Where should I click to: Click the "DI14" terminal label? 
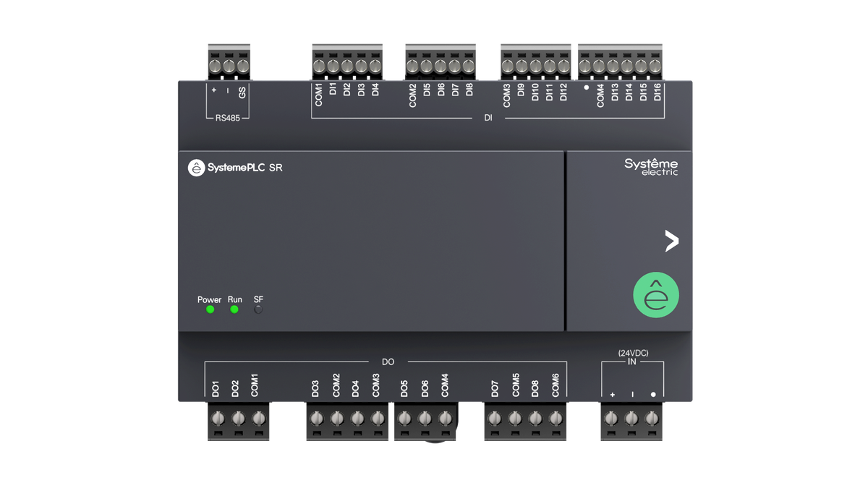[629, 92]
